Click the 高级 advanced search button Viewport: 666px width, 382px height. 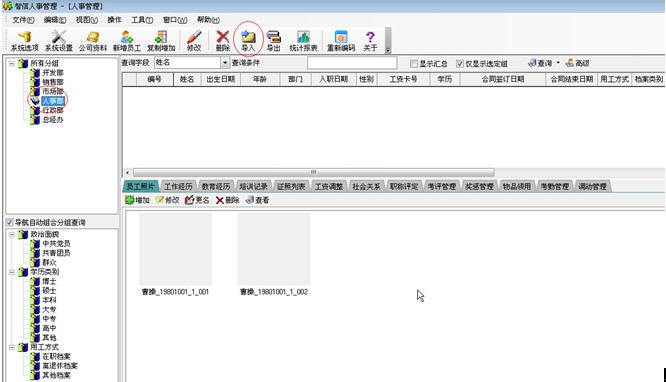tap(578, 63)
